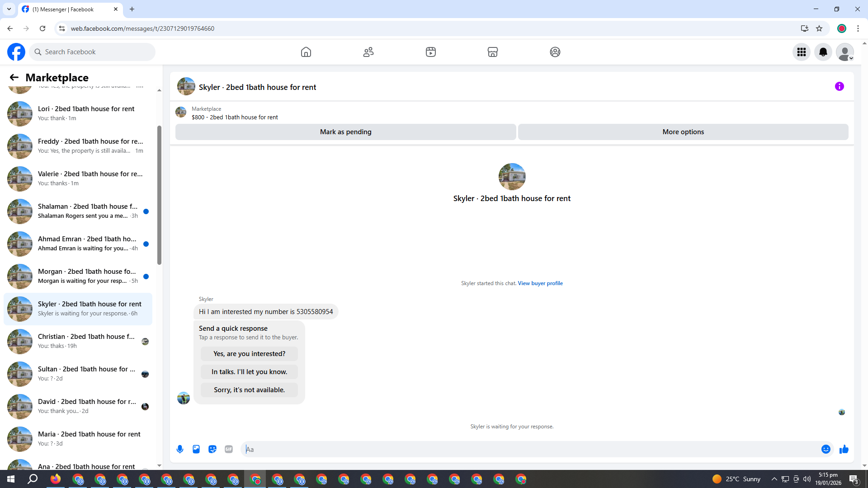Screen dimensions: 868x488
Task: Open conversation information purple icon
Action: (839, 86)
